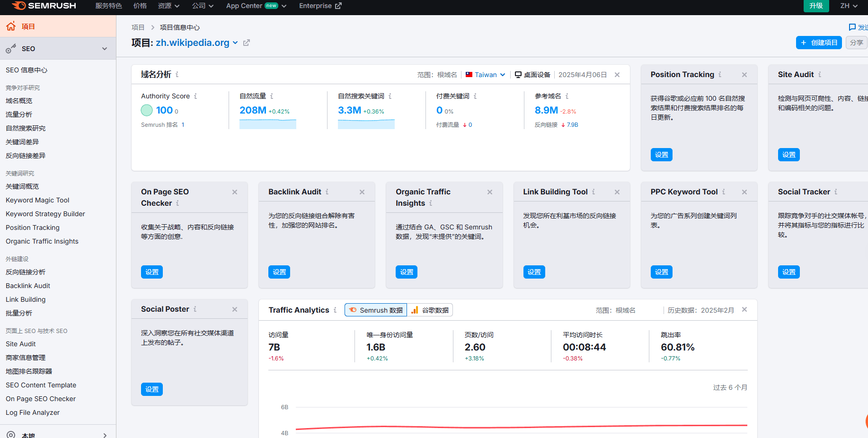The height and width of the screenshot is (438, 868).
Task: Click the 创建项目 button
Action: pos(819,43)
